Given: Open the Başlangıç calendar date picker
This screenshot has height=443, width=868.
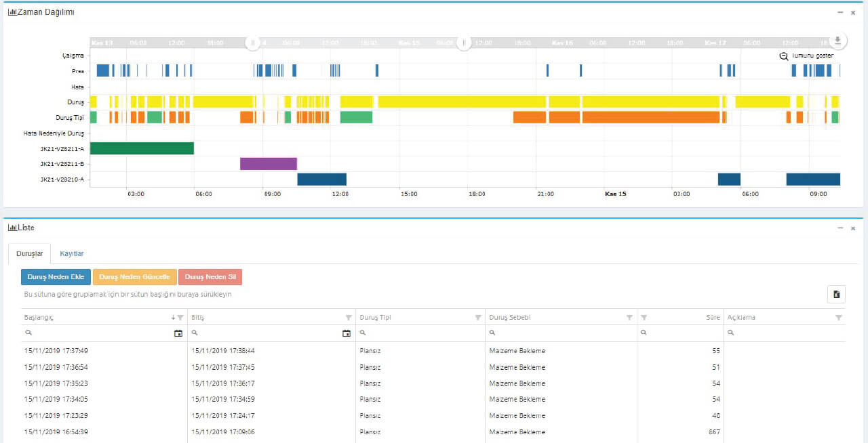Looking at the screenshot, I should 178,333.
